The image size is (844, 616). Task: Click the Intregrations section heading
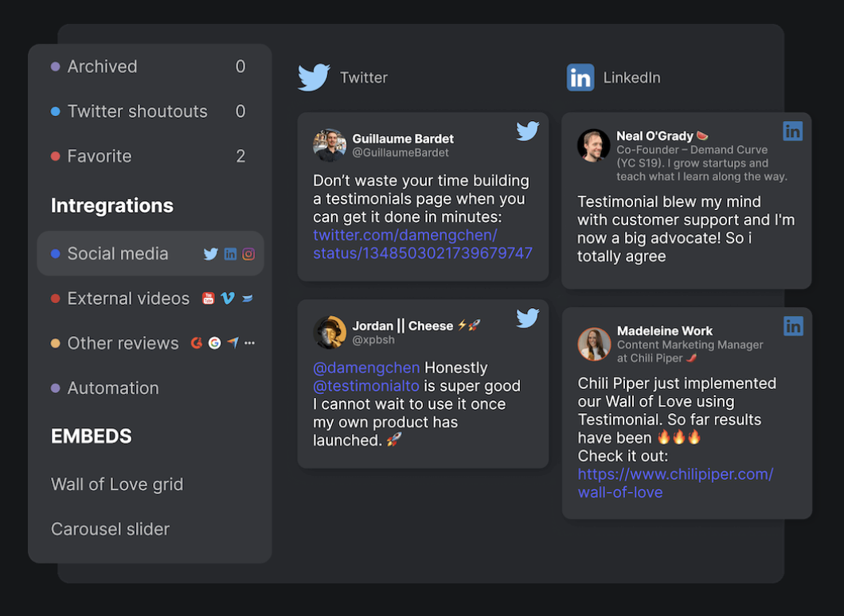tap(112, 205)
